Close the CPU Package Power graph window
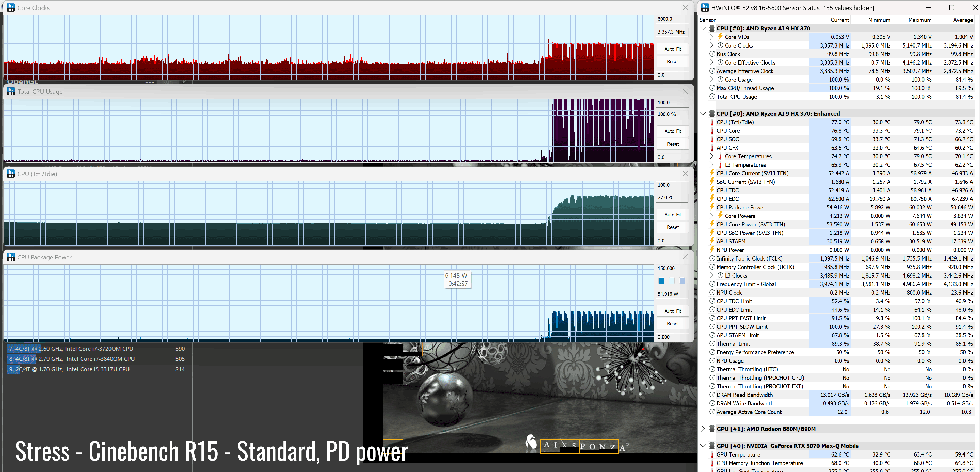This screenshot has height=472, width=980. 685,257
